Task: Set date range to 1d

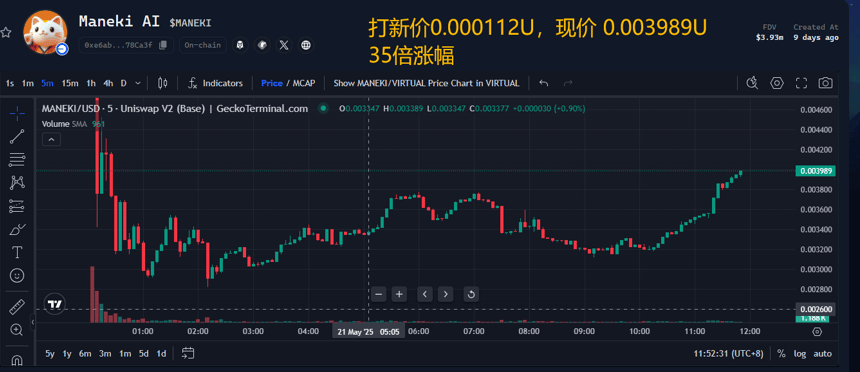Action: click(x=161, y=354)
